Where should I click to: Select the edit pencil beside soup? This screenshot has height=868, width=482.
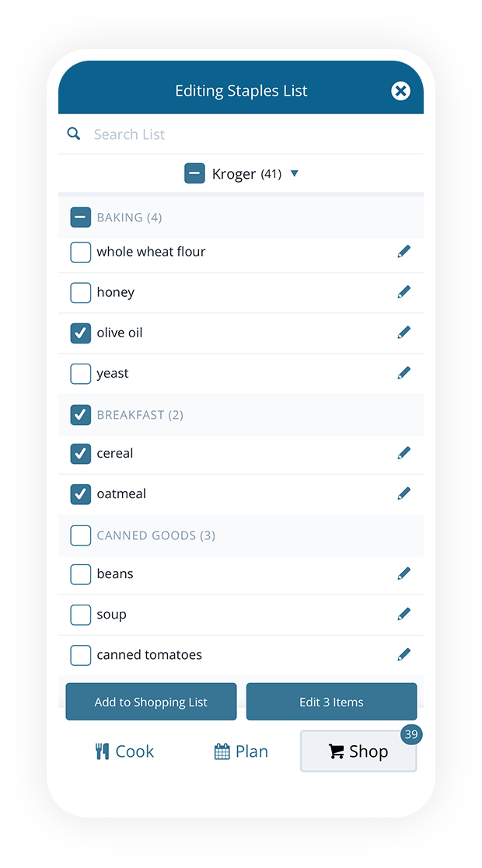coord(404,613)
